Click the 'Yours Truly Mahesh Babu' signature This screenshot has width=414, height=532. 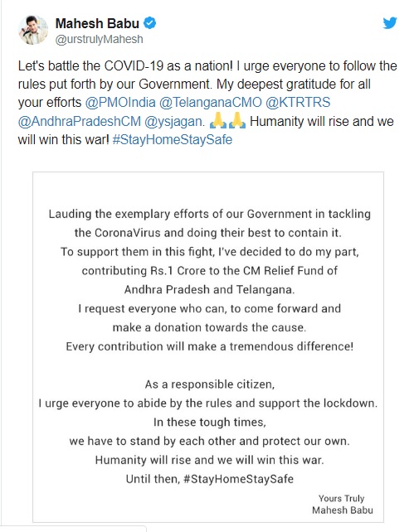343,504
